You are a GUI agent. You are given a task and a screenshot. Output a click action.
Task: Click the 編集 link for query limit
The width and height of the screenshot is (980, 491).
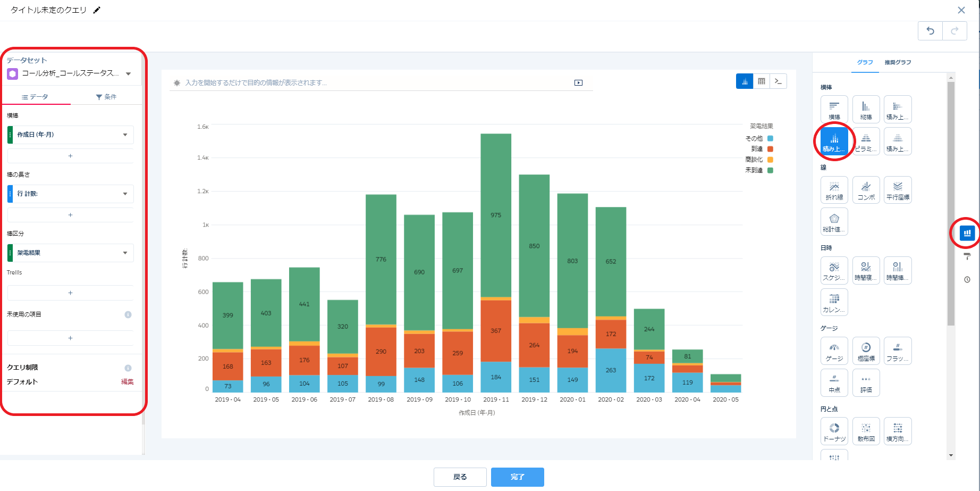127,382
